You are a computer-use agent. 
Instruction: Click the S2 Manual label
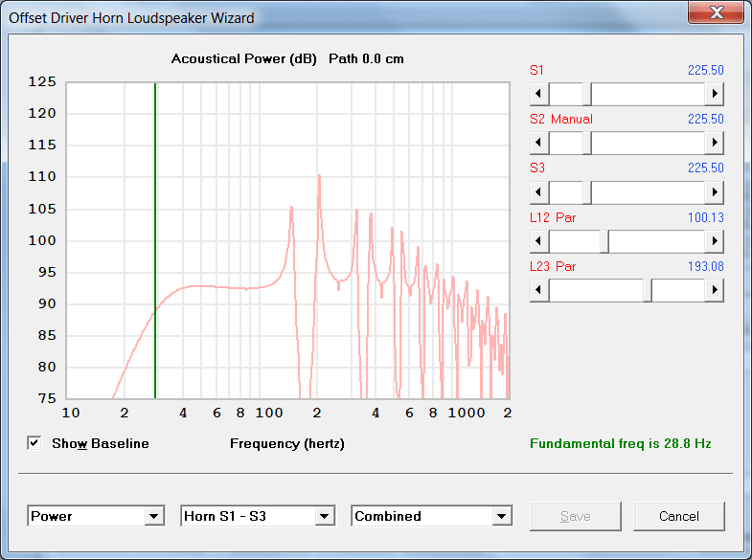(x=561, y=119)
